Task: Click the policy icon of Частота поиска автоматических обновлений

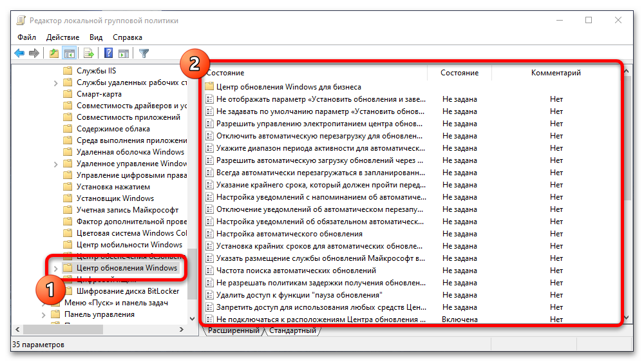Action: [209, 271]
